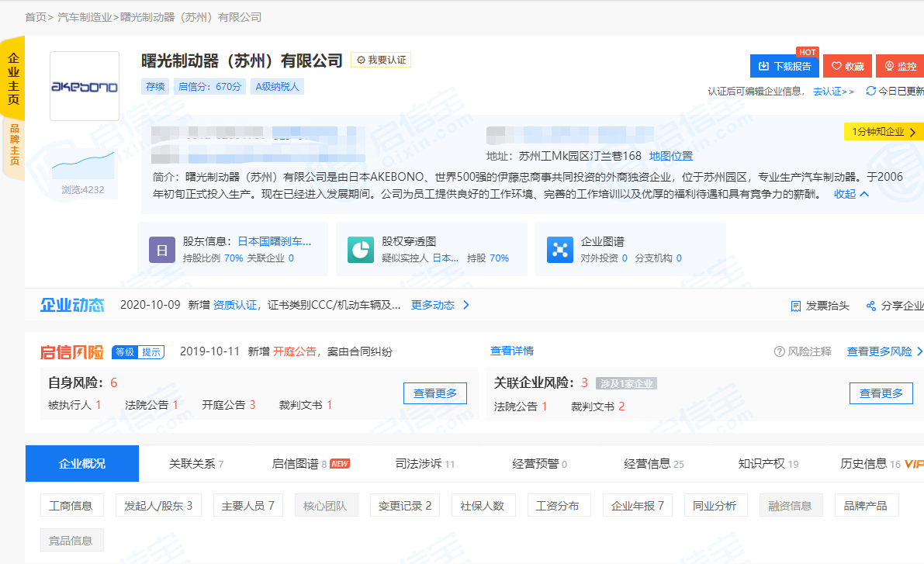Switch to the 启信图谱 tab

click(310, 464)
